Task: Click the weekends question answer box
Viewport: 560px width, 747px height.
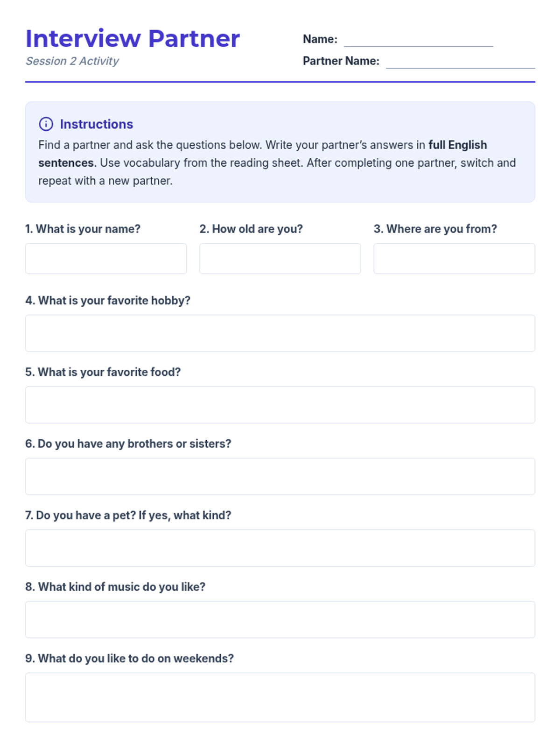Action: 280,698
